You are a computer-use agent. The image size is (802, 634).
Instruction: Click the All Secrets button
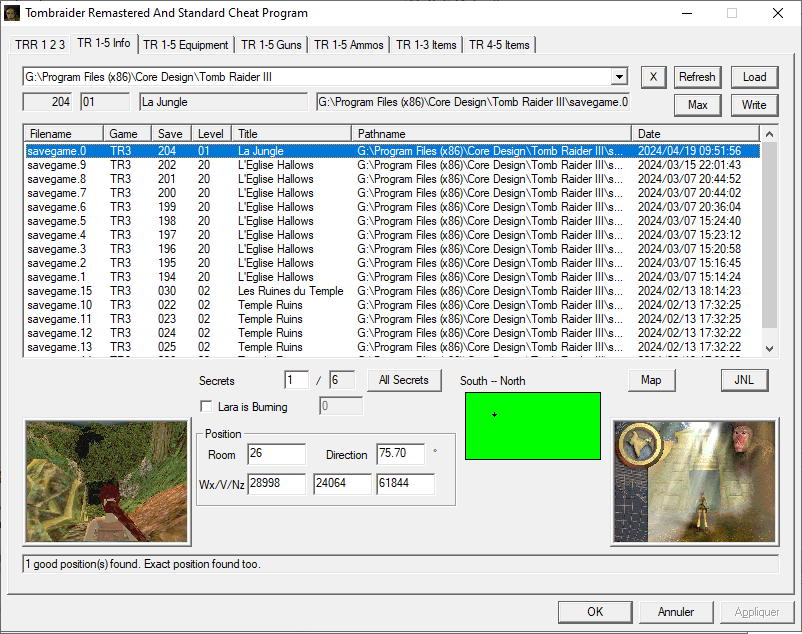tap(404, 380)
